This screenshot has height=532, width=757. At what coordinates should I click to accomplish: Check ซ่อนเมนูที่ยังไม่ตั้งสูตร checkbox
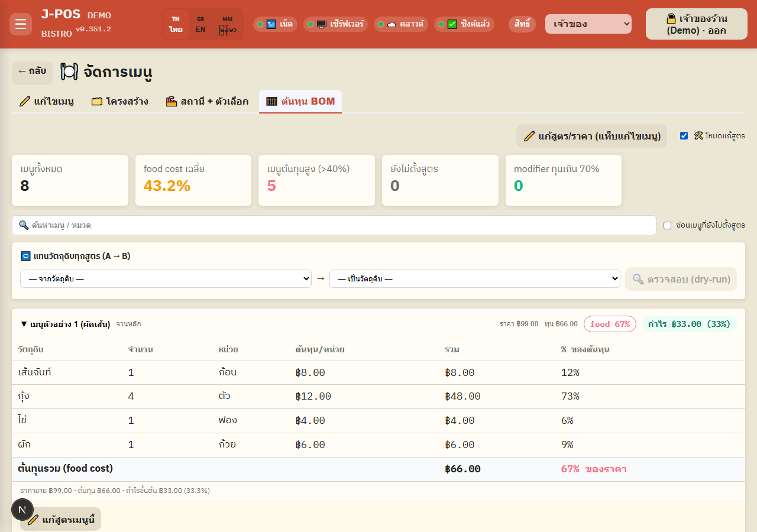click(x=667, y=225)
